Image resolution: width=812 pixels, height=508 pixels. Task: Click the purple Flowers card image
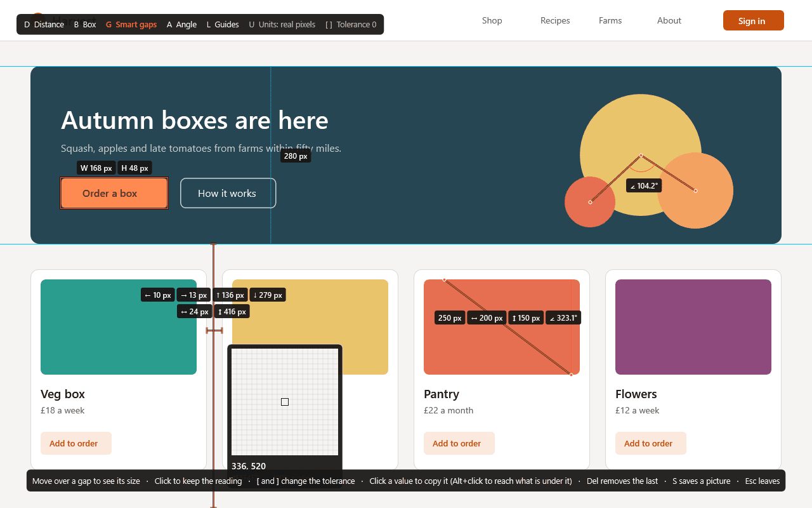tap(693, 327)
